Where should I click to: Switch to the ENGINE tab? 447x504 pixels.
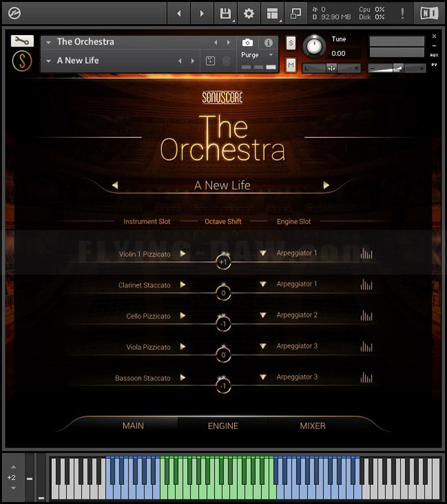[x=223, y=425]
